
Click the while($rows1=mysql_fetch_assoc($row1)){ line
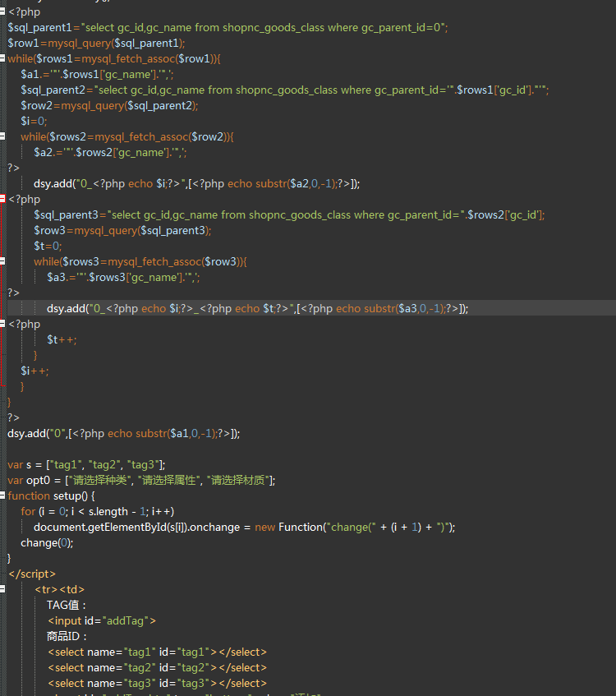point(114,58)
